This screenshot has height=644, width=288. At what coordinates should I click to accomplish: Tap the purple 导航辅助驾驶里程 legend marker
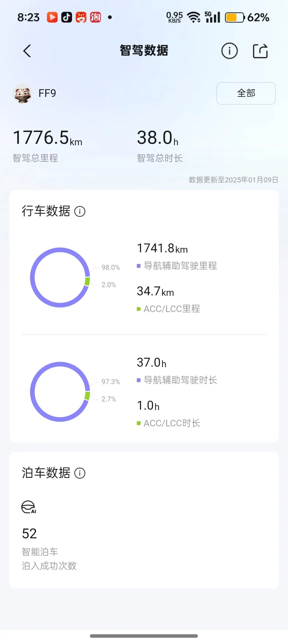click(138, 266)
